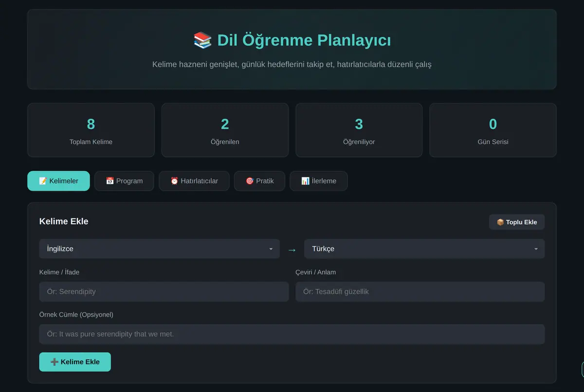Click the books icon in the title
The width and height of the screenshot is (584, 392).
(x=202, y=40)
